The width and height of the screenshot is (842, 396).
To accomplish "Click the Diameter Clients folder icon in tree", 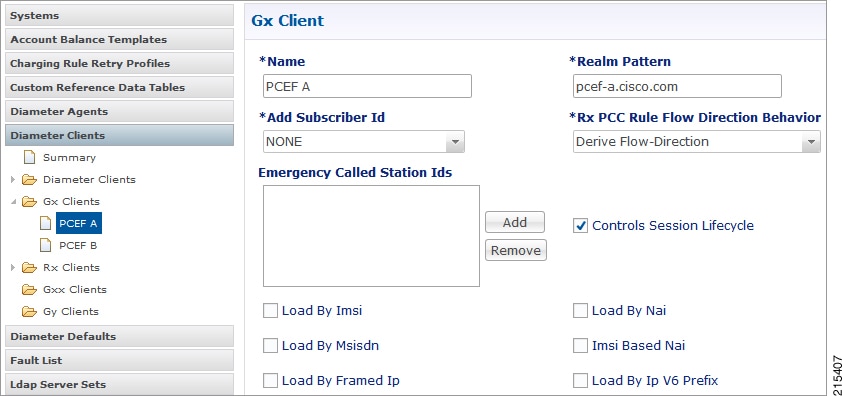I will point(30,179).
